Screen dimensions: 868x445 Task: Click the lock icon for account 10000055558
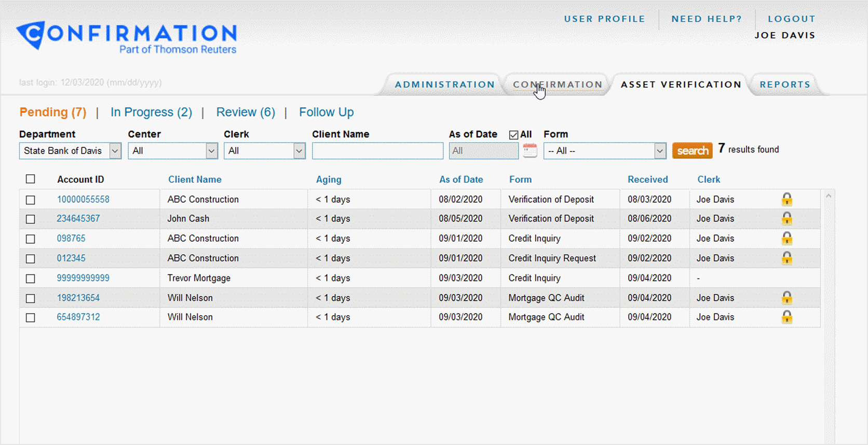point(787,199)
